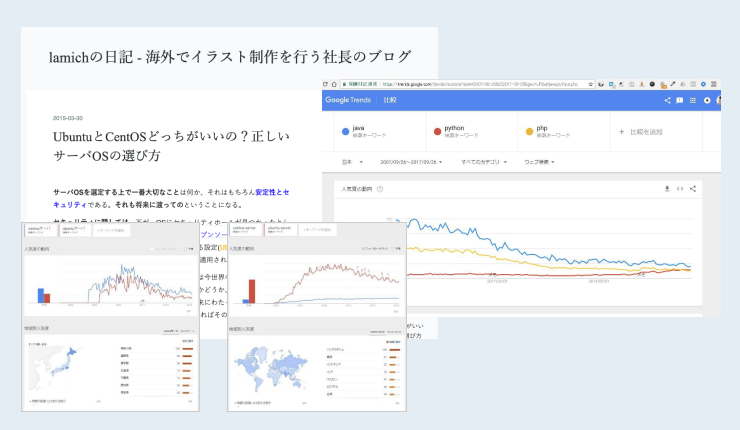Click add keyword box in left chart
The height and width of the screenshot is (430, 740).
(x=111, y=230)
